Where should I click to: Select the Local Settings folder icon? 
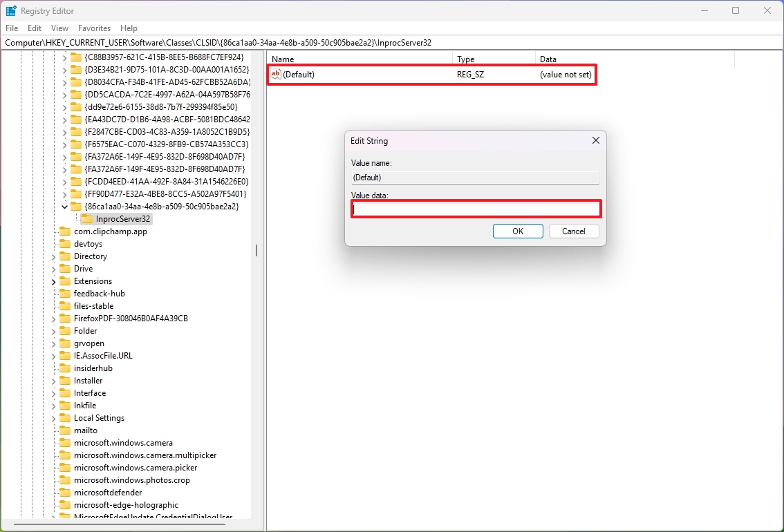coord(65,417)
